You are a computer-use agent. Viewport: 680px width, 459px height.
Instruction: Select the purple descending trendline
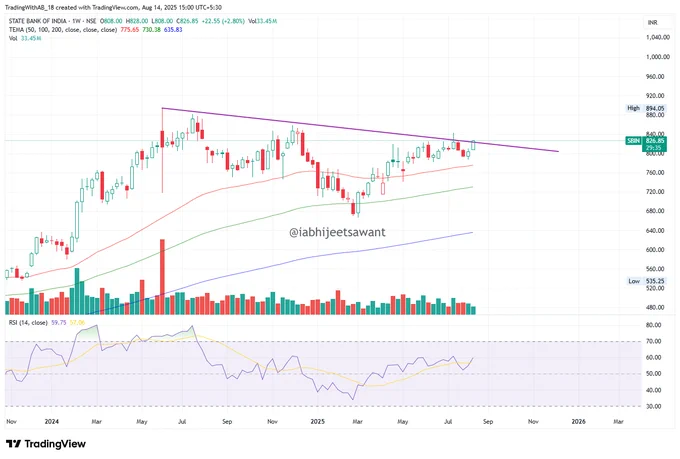[360, 130]
